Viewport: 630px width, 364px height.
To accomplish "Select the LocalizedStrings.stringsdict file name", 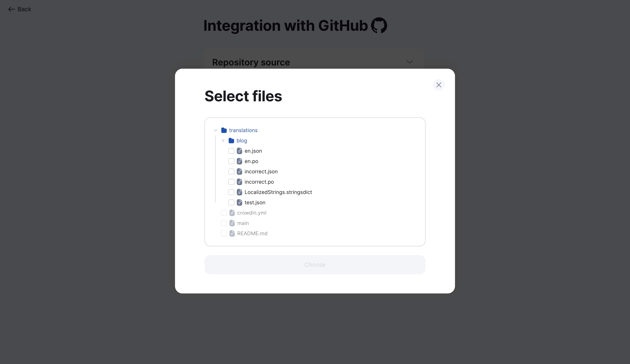I will point(278,192).
